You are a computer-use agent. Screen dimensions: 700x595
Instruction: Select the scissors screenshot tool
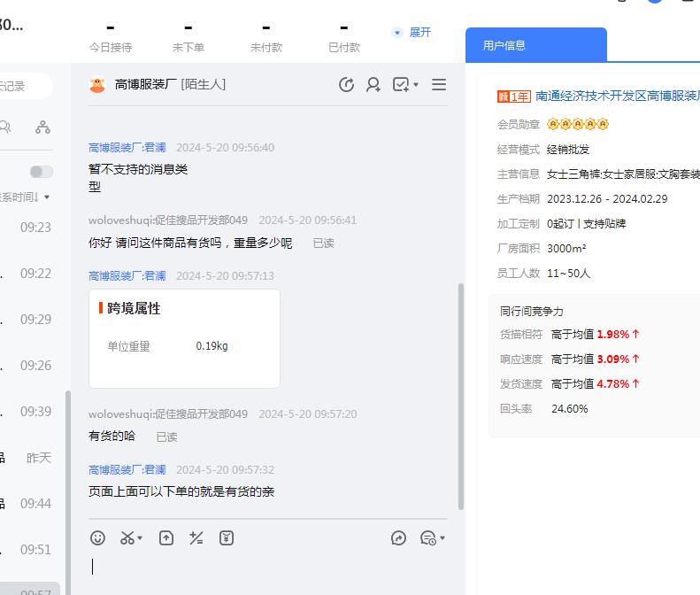tap(127, 537)
